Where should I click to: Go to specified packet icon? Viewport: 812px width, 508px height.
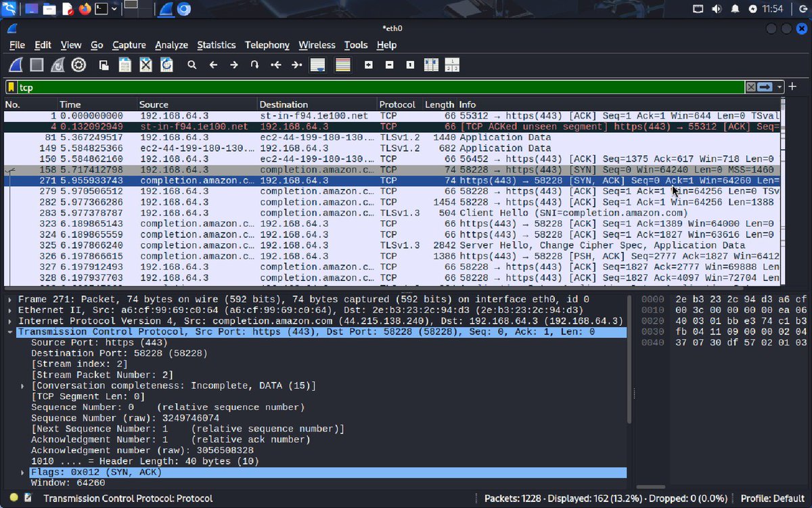255,65
